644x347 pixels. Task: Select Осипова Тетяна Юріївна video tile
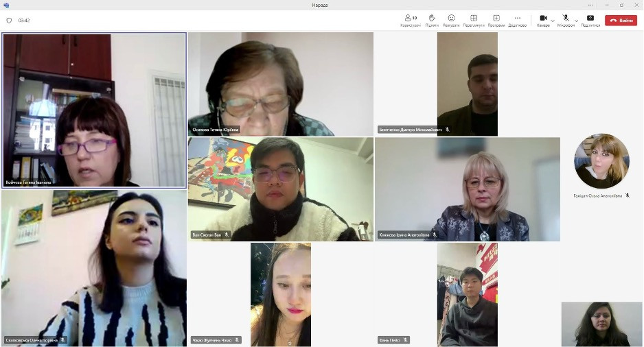281,84
